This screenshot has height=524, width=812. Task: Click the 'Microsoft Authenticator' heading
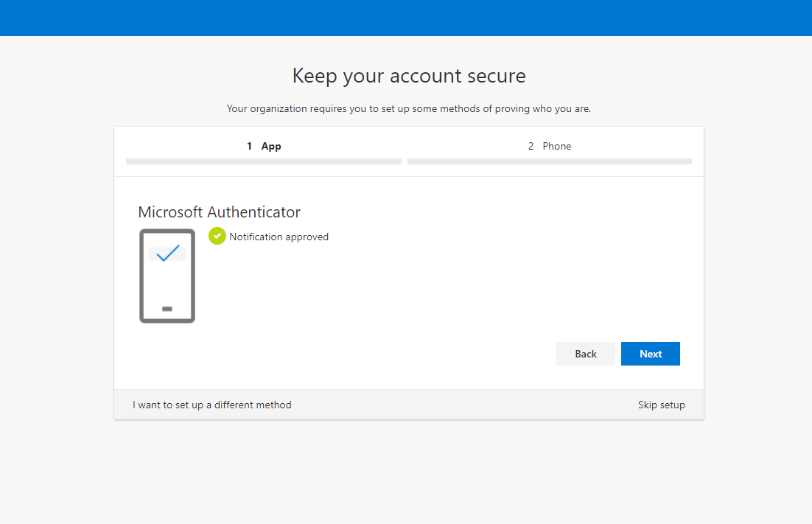coord(219,212)
